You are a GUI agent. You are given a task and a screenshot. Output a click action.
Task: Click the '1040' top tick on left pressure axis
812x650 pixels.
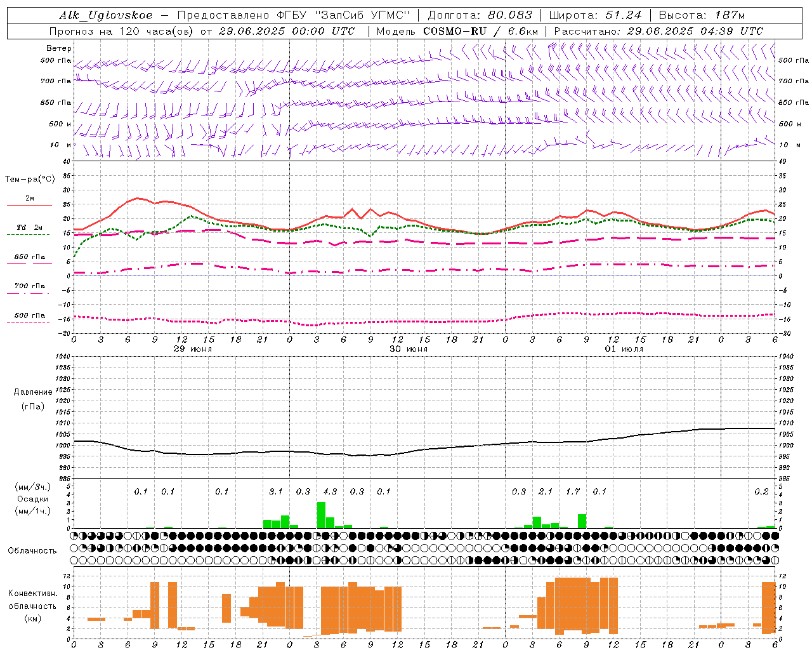[x=62, y=356]
